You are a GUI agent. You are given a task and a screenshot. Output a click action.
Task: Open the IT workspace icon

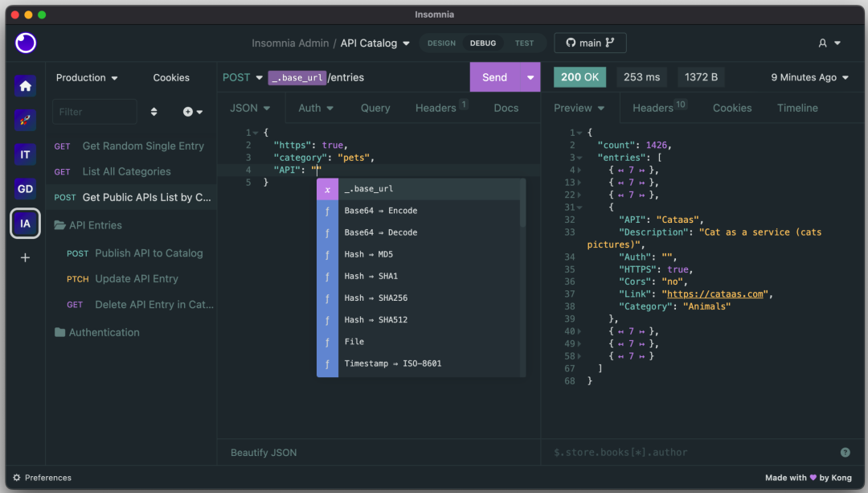coord(25,154)
